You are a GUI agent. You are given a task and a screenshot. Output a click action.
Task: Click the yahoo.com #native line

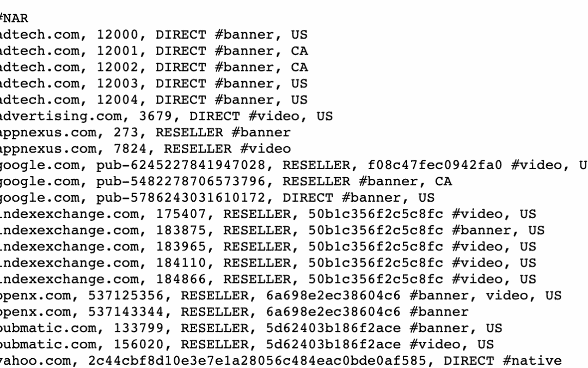281,361
